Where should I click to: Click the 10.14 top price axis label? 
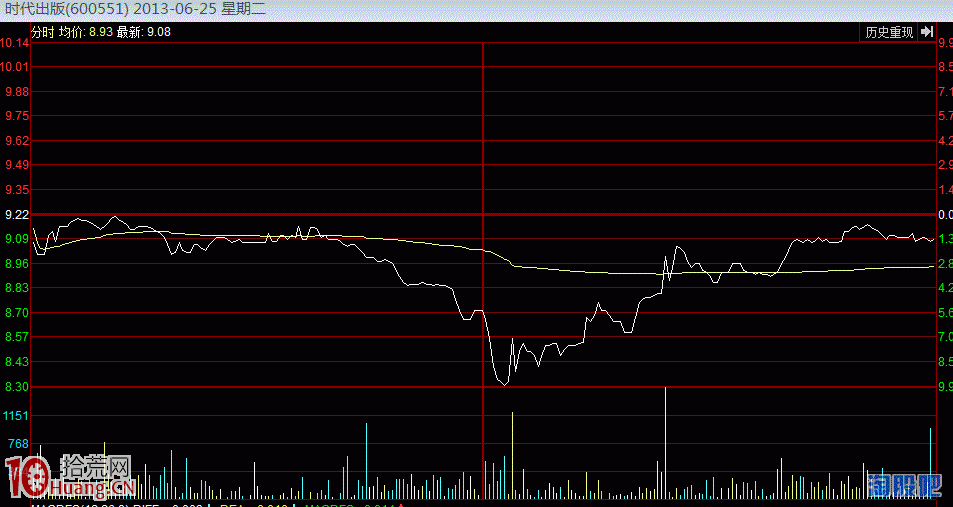(x=15, y=43)
